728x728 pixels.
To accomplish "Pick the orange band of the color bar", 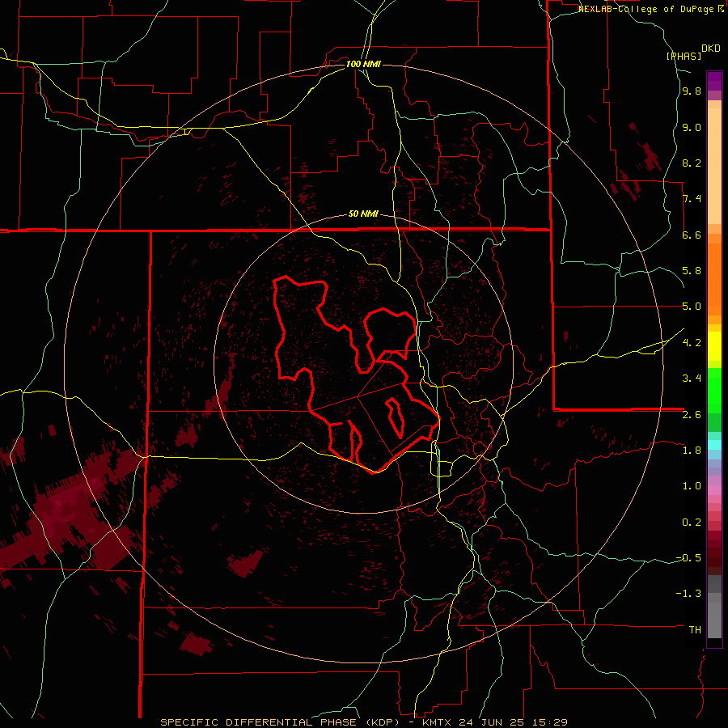I will pyautogui.click(x=714, y=279).
